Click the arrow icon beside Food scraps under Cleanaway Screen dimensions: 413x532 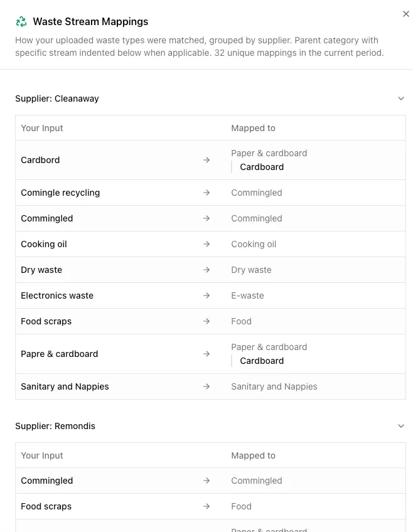pos(206,321)
